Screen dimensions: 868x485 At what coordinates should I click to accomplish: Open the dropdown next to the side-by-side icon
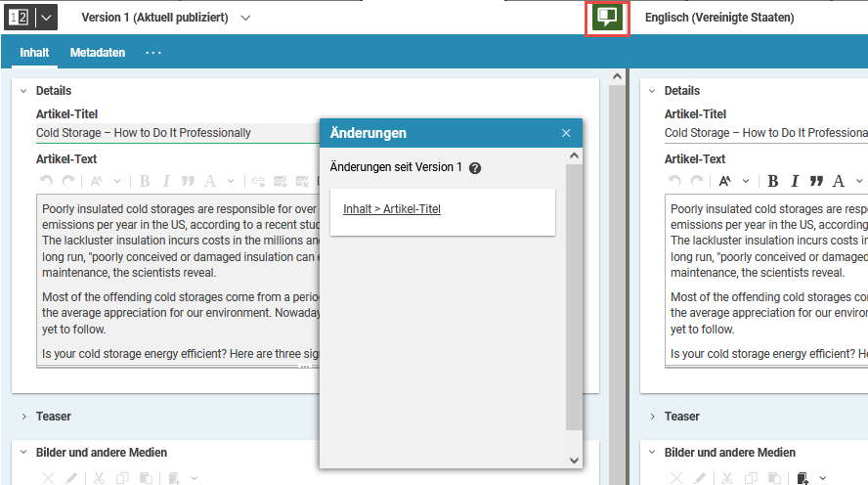[x=45, y=18]
